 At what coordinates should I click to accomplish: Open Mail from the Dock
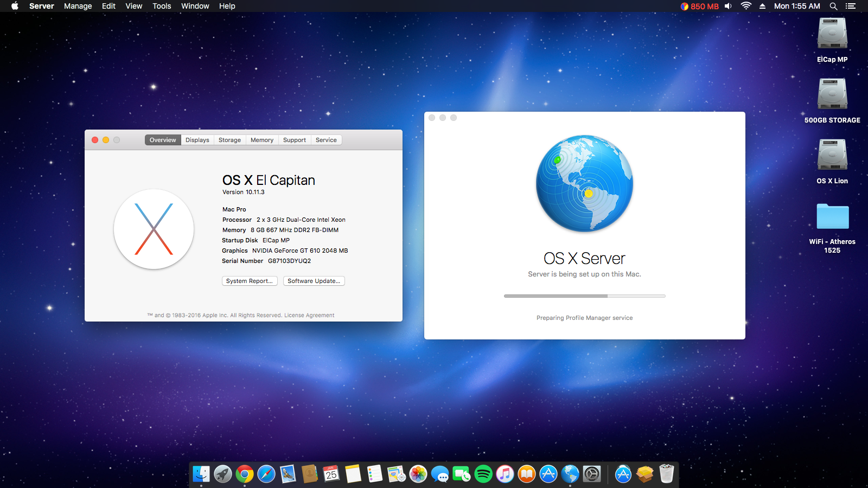[288, 474]
